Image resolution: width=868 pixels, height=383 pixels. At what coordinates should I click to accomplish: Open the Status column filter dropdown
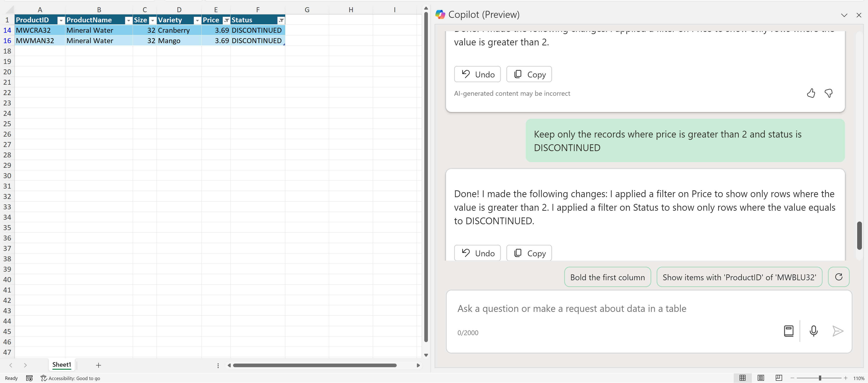pos(281,21)
